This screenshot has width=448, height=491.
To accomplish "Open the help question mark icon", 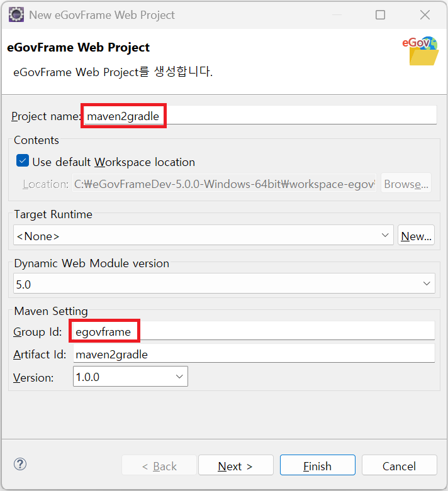I will coord(20,465).
